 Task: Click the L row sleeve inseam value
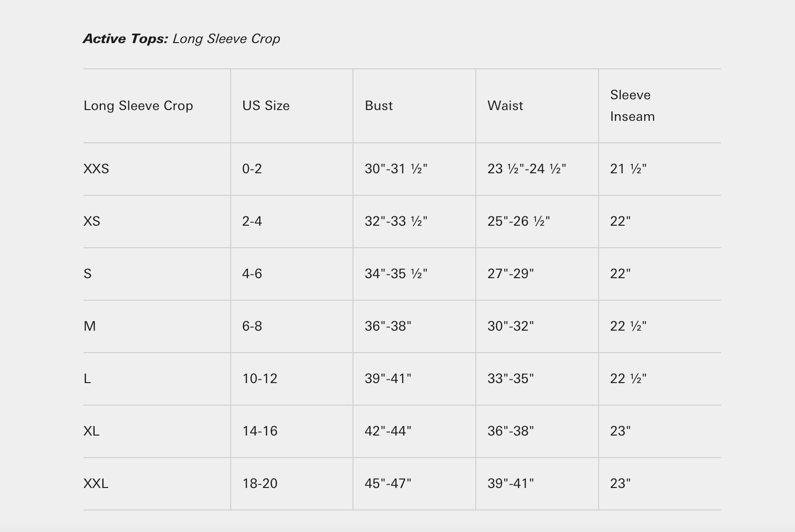coord(628,378)
